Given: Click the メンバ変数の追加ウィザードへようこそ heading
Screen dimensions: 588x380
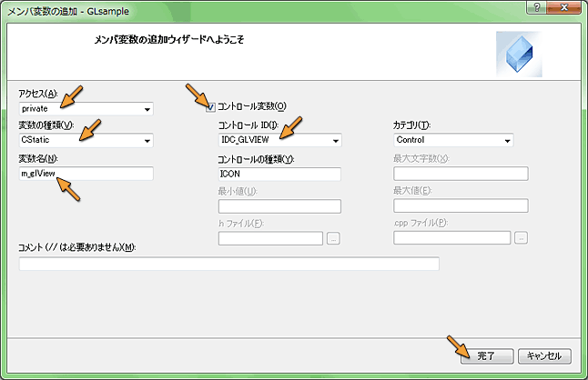Looking at the screenshot, I should (x=168, y=40).
